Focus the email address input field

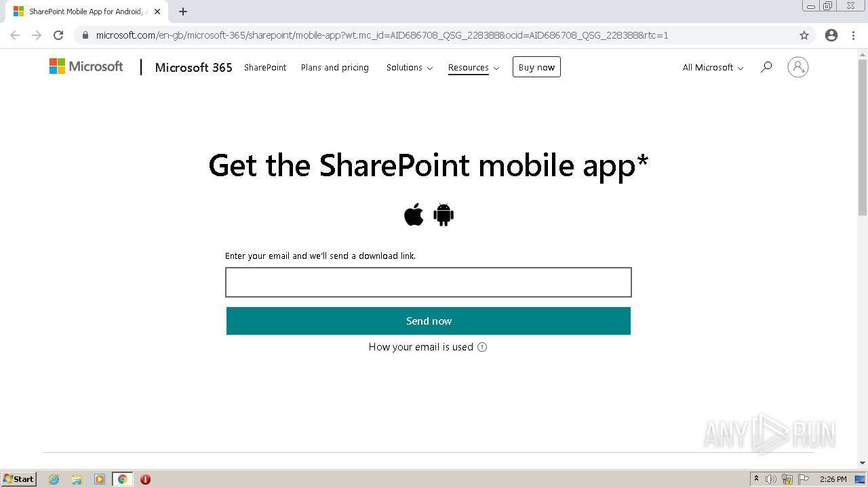tap(429, 282)
